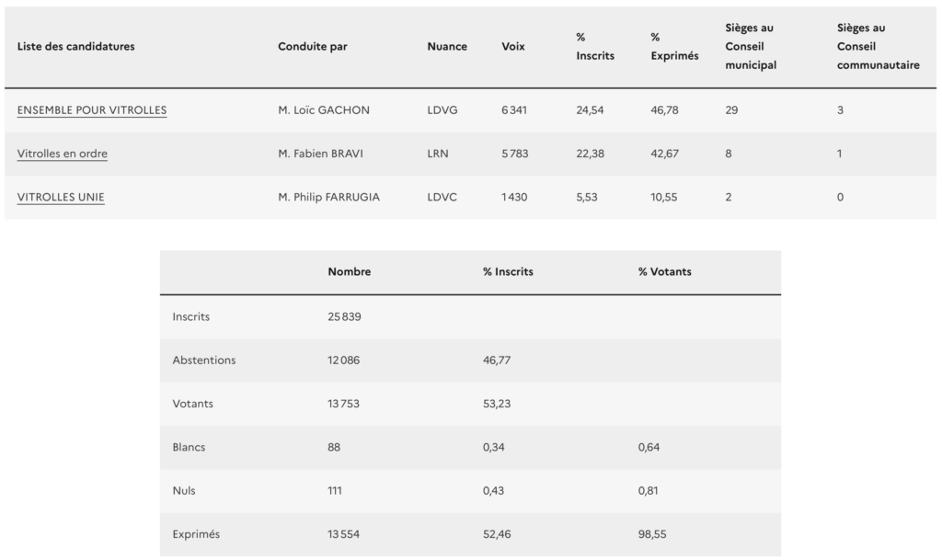Select the Abstentions row label
This screenshot has height=560, width=942.
point(204,360)
